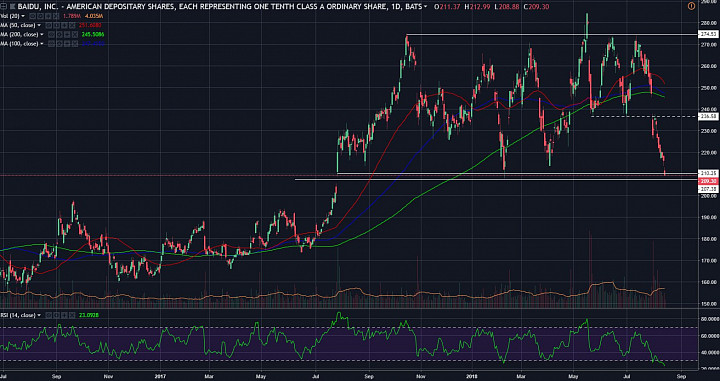Expand the MA (200, close) dropdown arrow
The width and height of the screenshot is (720, 381).
click(42, 34)
